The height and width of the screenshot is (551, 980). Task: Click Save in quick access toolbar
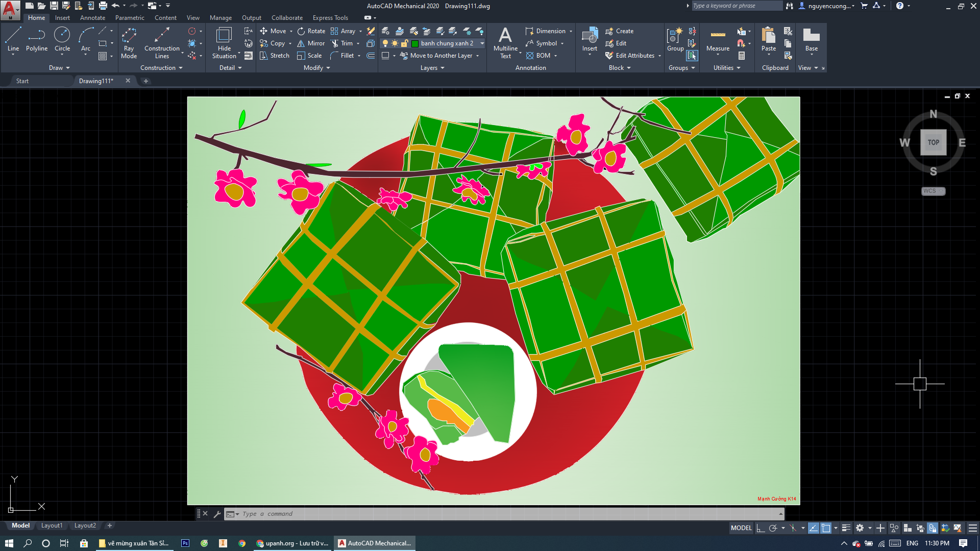pyautogui.click(x=54, y=6)
